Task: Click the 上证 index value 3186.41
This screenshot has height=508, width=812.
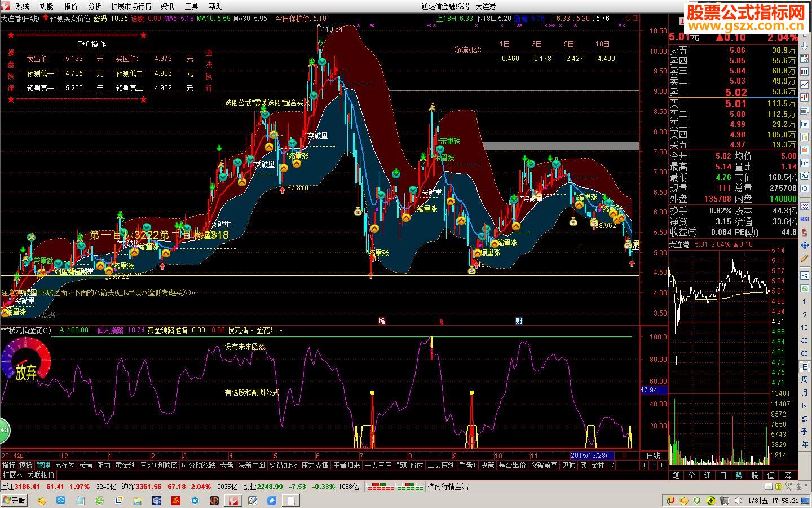Action: 27,487
